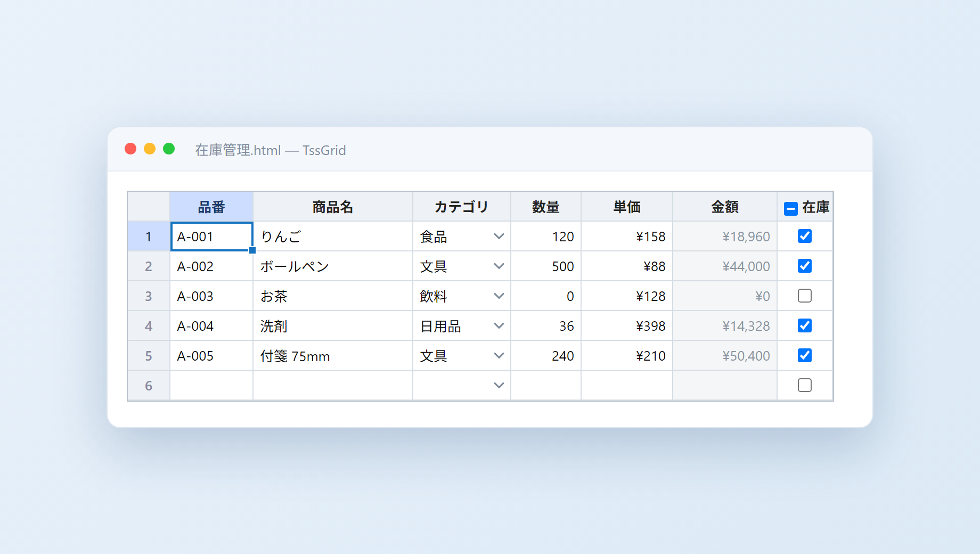Uncheck the 在庫 checkbox for ボールペン
The width and height of the screenshot is (980, 554).
(805, 266)
